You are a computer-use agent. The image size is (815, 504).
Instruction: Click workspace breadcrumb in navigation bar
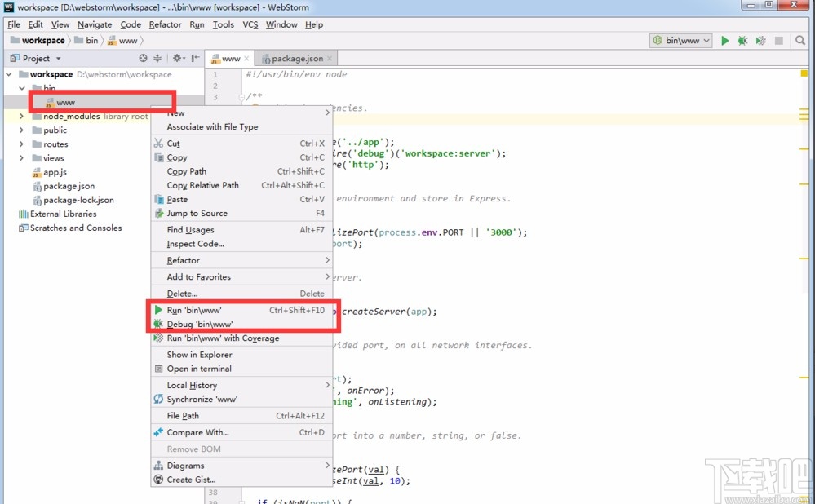pos(38,41)
